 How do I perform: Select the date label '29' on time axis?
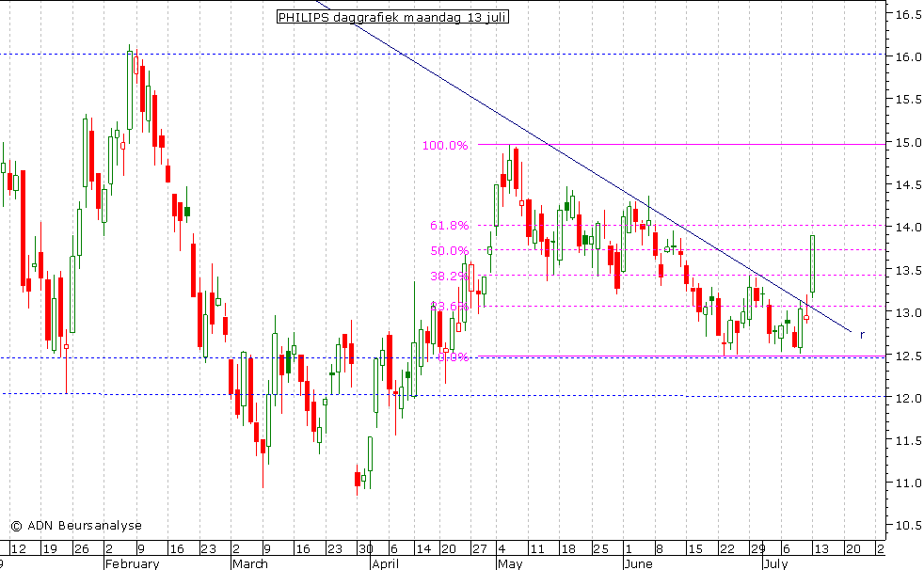point(757,549)
